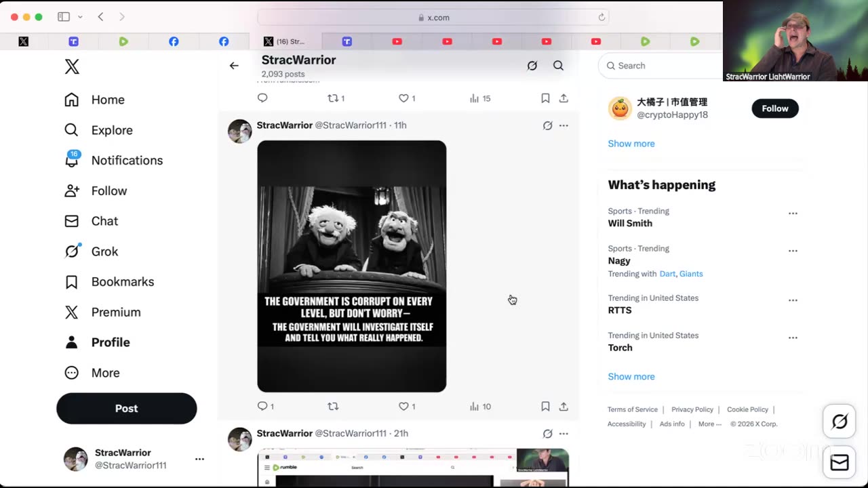Viewport: 868px width, 488px height.
Task: Open the Follow page in sidebar
Action: click(96, 190)
